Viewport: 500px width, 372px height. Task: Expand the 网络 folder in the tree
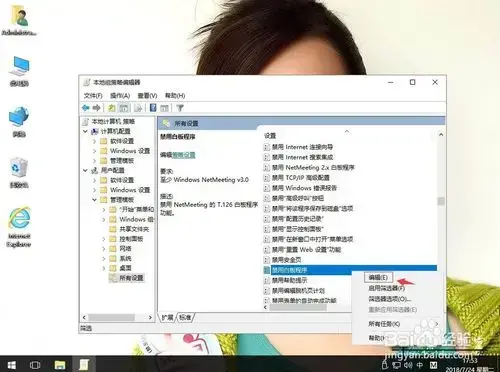coord(104,249)
